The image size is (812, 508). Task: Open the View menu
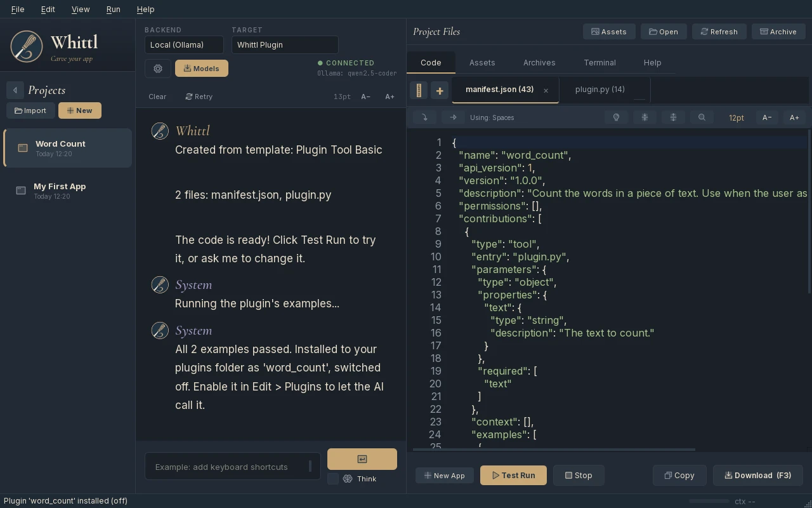[81, 9]
